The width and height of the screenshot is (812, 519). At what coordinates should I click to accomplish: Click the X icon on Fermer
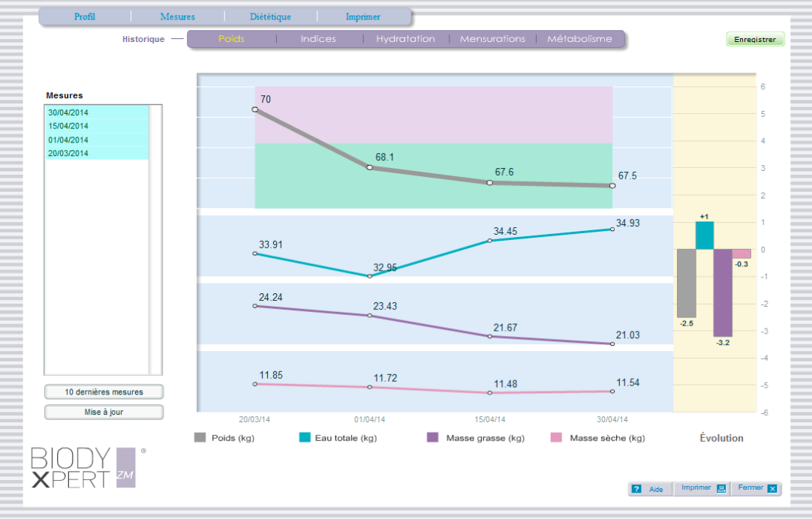coord(772,489)
